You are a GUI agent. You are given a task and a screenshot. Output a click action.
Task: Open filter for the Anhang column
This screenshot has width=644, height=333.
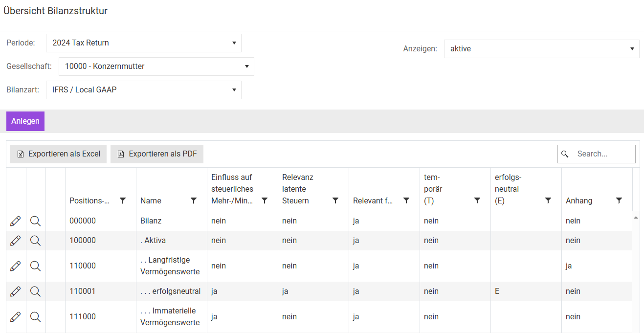click(619, 200)
